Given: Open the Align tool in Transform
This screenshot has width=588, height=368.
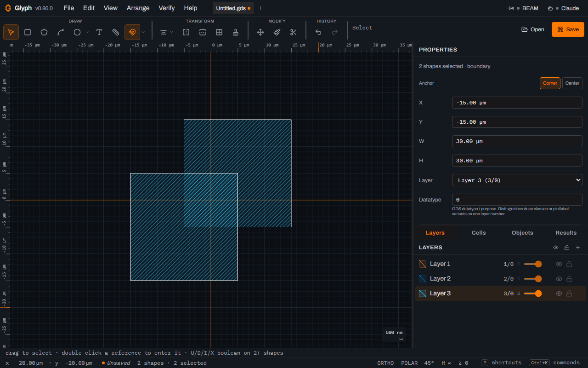Looking at the screenshot, I should point(163,32).
